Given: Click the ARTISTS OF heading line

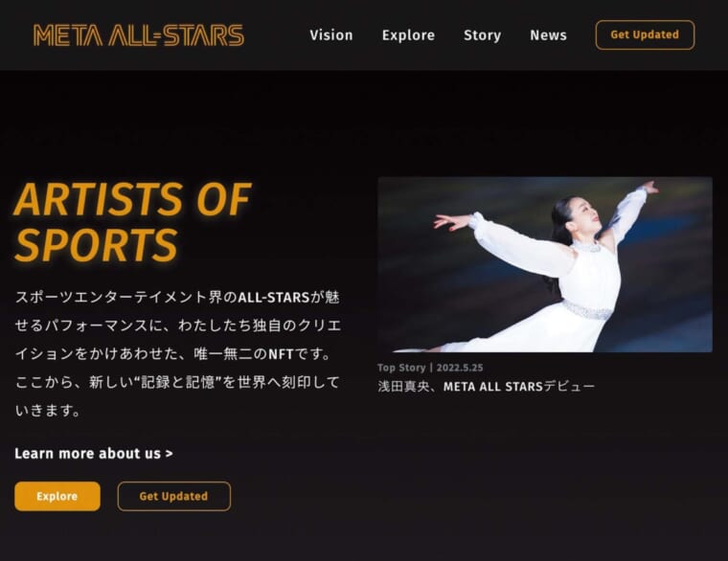Looking at the screenshot, I should click(133, 199).
